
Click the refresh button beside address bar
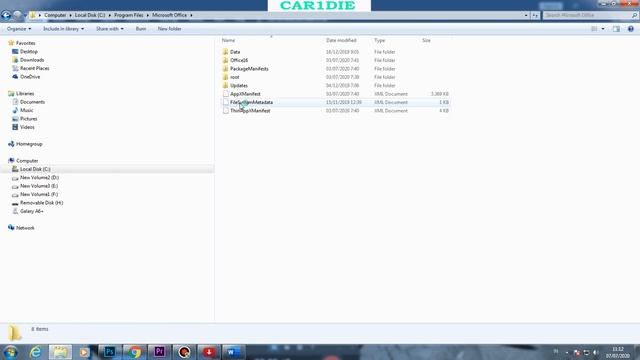[535, 16]
